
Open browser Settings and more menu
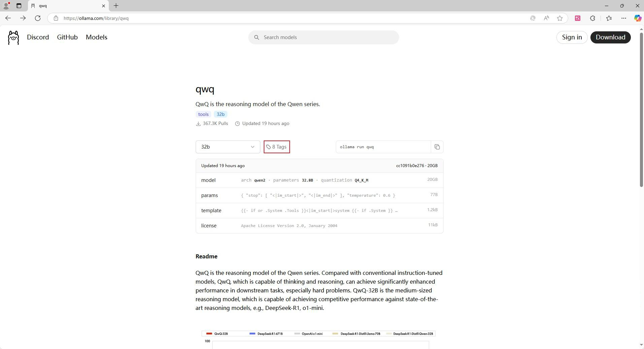[x=624, y=18]
